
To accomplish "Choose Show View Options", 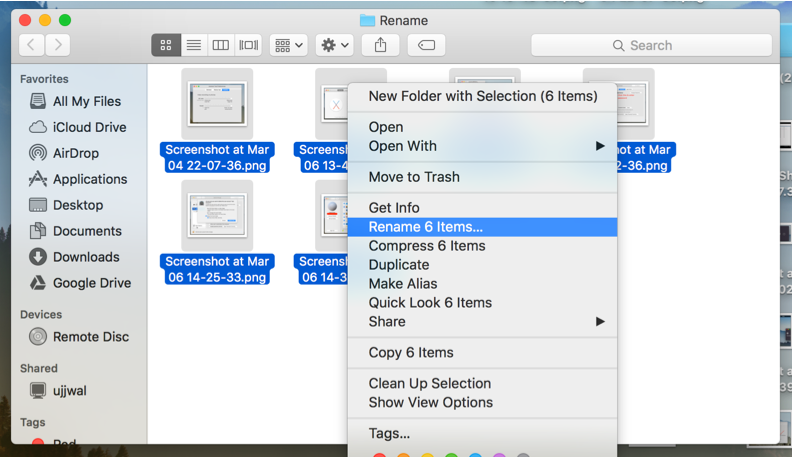I will click(x=482, y=403).
